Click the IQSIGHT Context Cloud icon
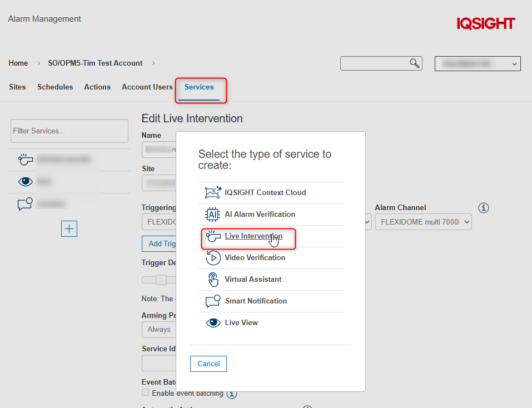This screenshot has height=408, width=532. 213,193
